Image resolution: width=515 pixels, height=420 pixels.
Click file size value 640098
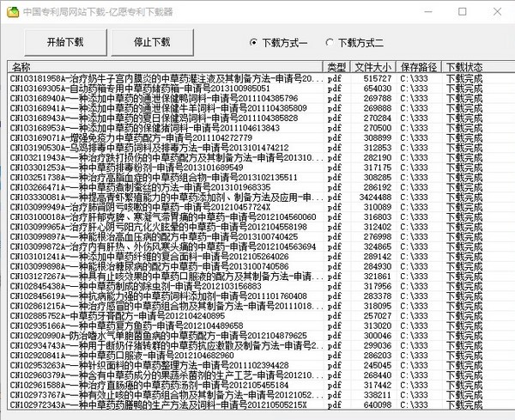[378, 405]
